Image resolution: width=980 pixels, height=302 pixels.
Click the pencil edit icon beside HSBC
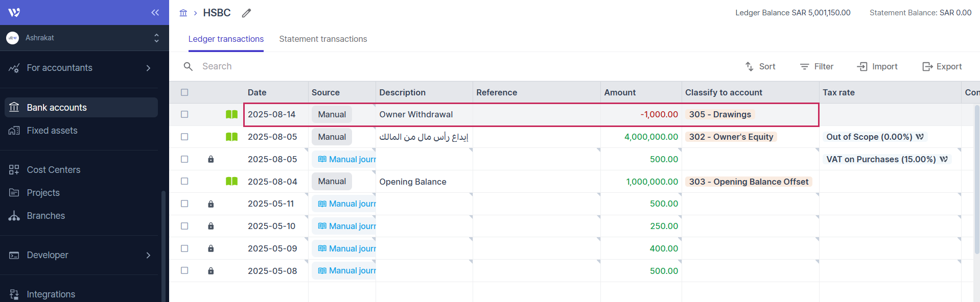(246, 13)
